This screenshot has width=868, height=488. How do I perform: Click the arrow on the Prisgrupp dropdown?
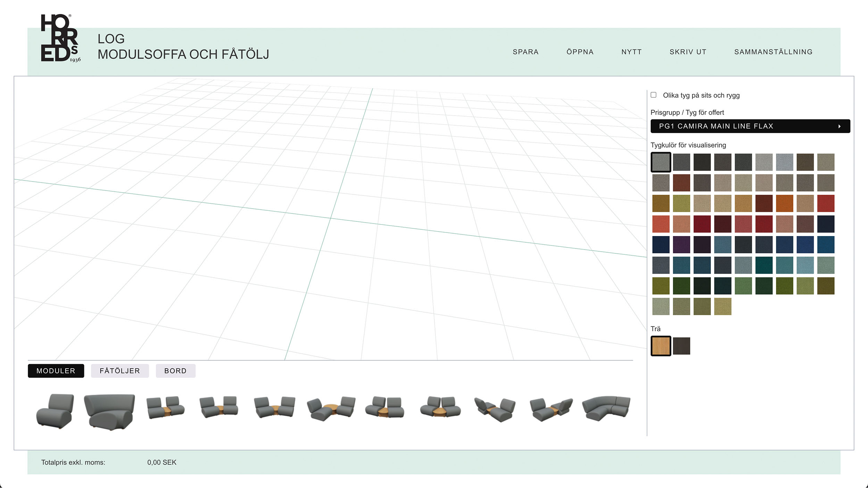pos(840,126)
